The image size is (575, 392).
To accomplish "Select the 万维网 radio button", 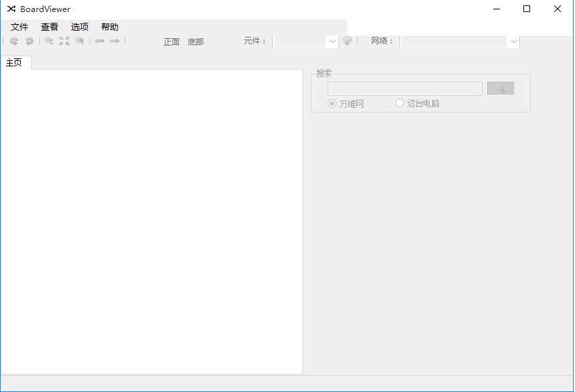I will point(332,103).
